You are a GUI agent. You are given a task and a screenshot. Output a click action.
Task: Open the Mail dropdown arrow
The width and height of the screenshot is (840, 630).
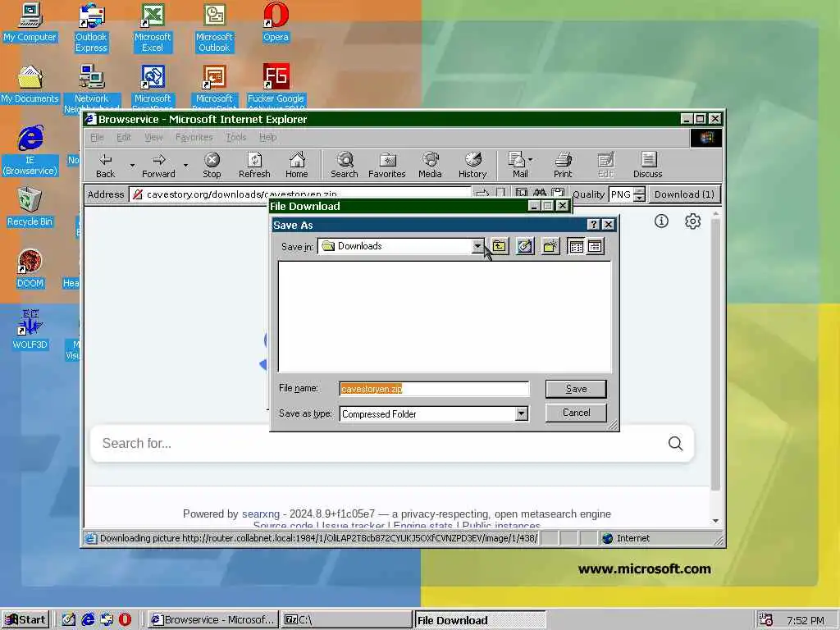[x=531, y=160]
